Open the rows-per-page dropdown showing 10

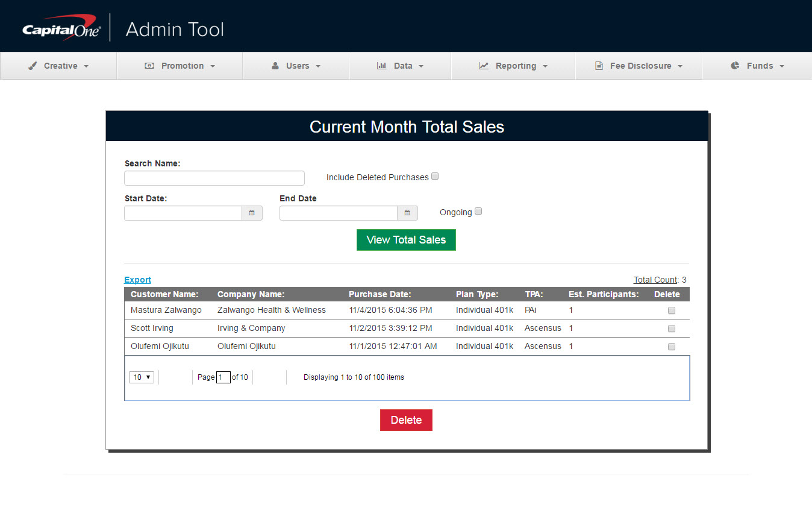(x=142, y=377)
